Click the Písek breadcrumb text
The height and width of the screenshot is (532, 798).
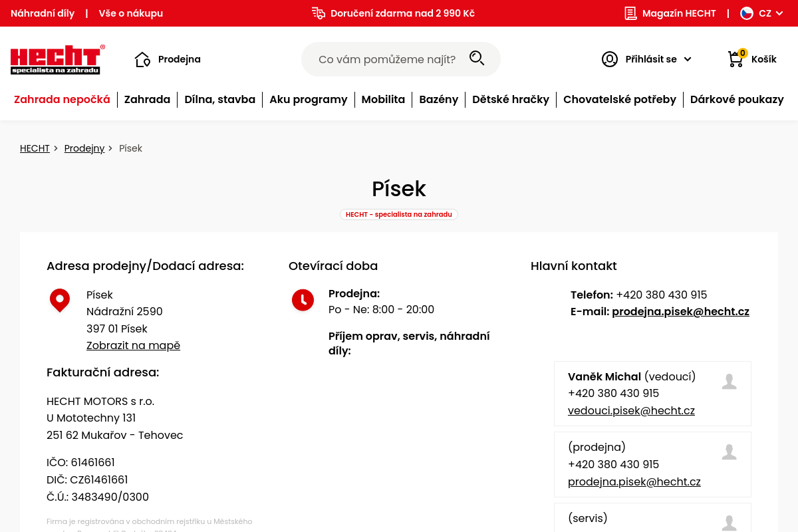(x=130, y=148)
